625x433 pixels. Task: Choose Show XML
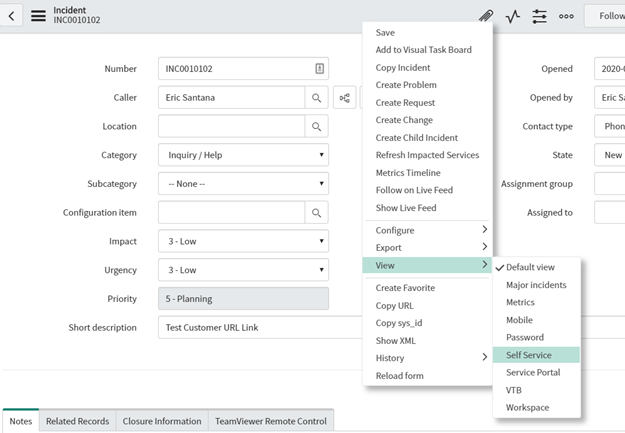(x=427, y=340)
